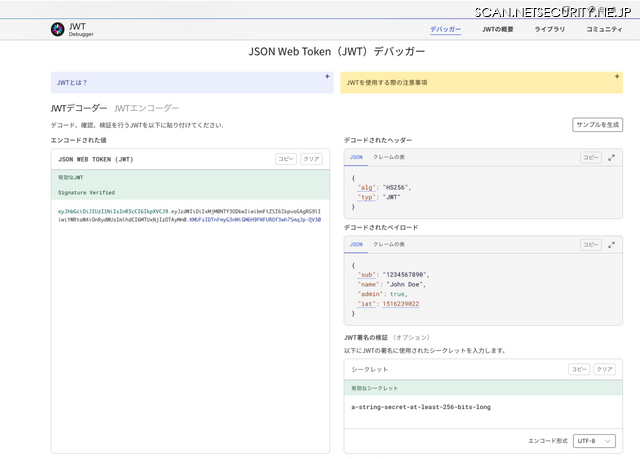Image resolution: width=640 pixels, height=459 pixels.
Task: Open the コミュニティ navigation item
Action: click(604, 30)
